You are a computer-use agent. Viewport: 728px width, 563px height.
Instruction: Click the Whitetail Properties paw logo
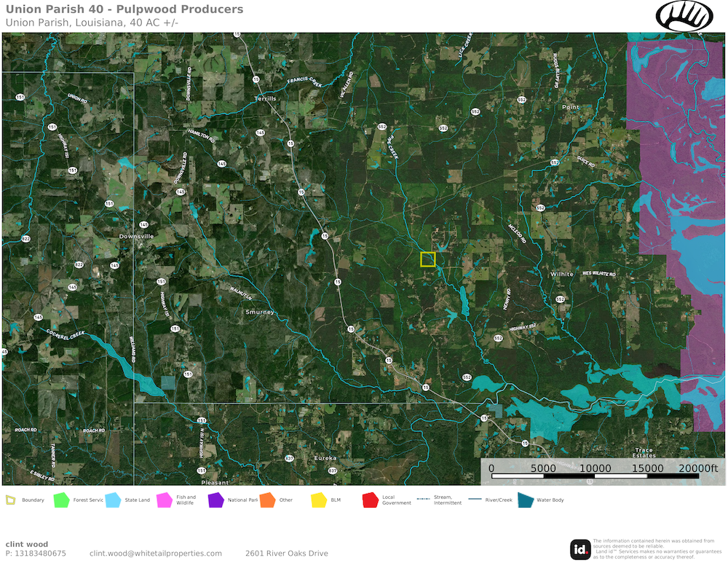click(x=684, y=15)
